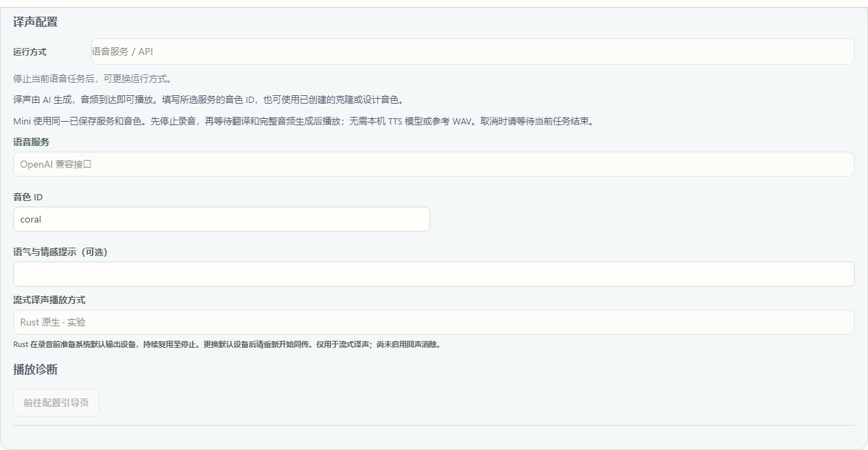The image size is (868, 450).
Task: Click the 音色 ID field label
Action: point(28,197)
